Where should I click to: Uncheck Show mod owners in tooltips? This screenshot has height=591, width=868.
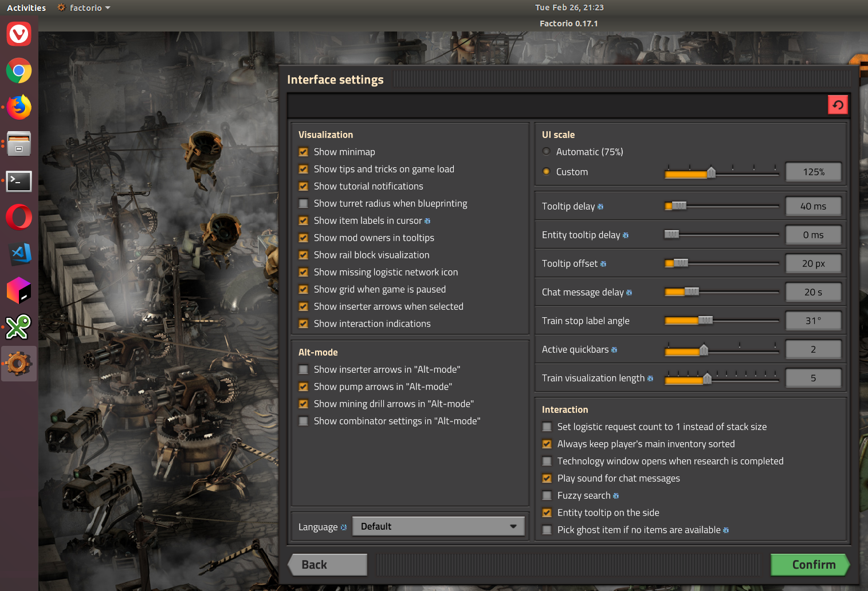click(304, 238)
